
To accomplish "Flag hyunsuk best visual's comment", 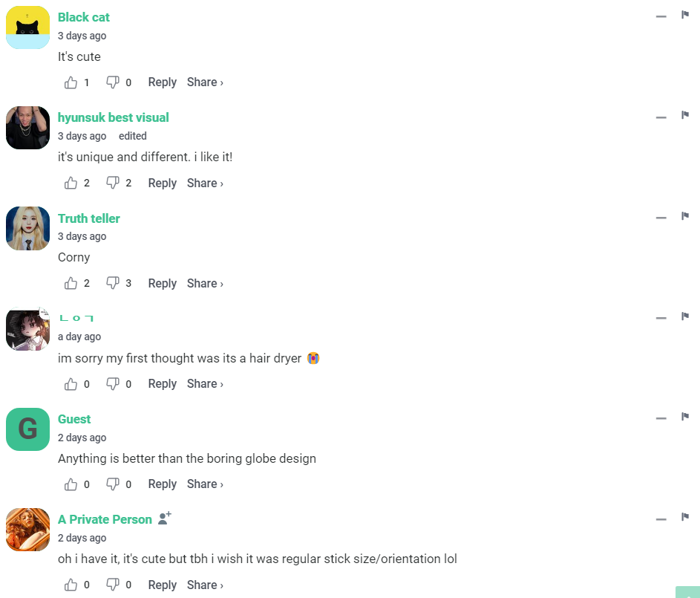I will (685, 115).
